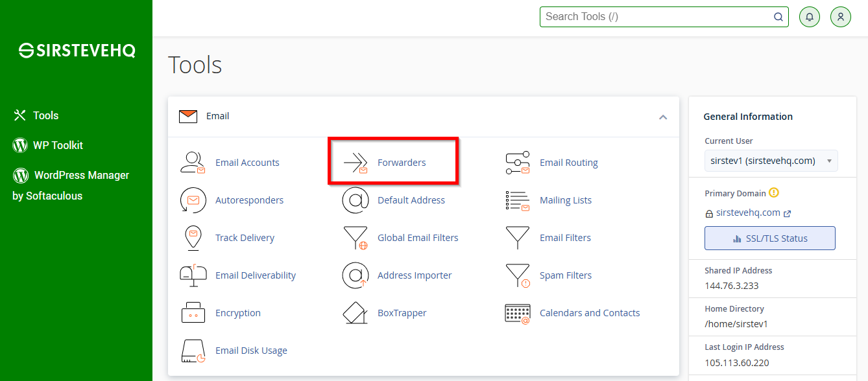
Task: Click the notifications bell icon
Action: (x=809, y=17)
